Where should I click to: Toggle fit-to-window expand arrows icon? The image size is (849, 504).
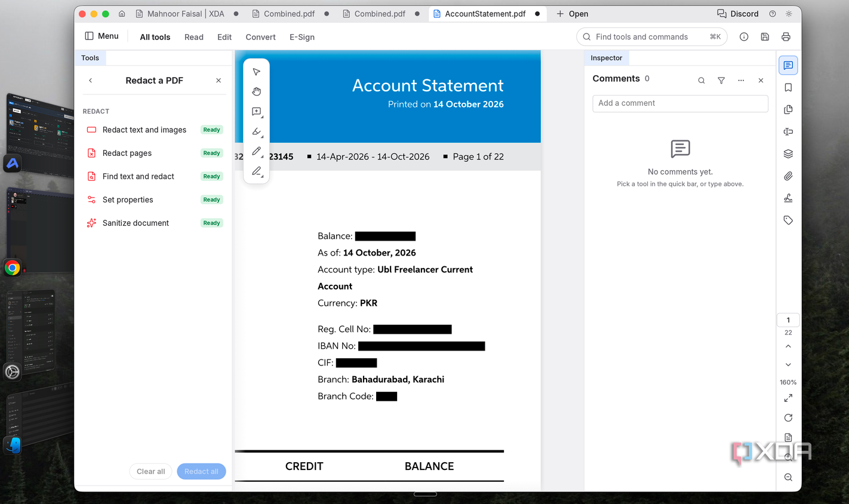point(788,398)
